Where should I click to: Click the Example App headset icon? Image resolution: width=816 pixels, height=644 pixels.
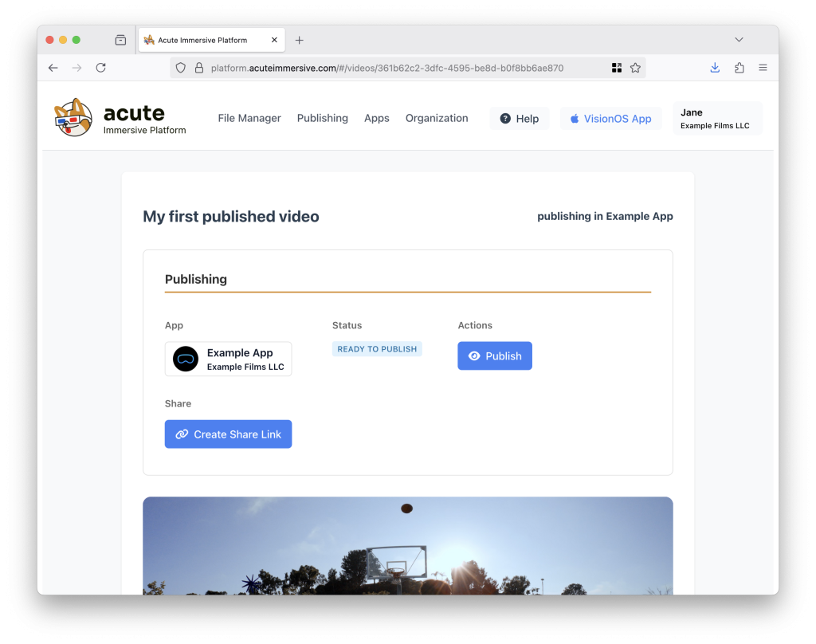(186, 359)
